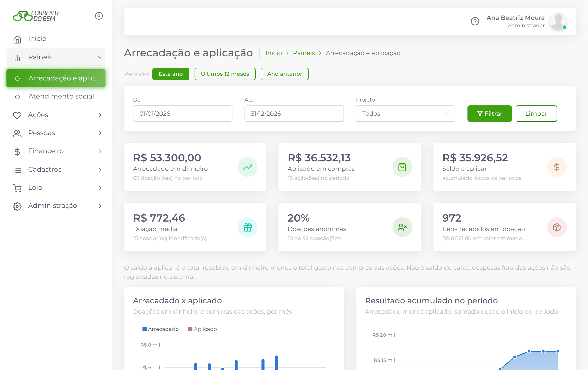Toggle the Aplicado legend brown swatch
The width and height of the screenshot is (588, 370).
[x=190, y=329]
